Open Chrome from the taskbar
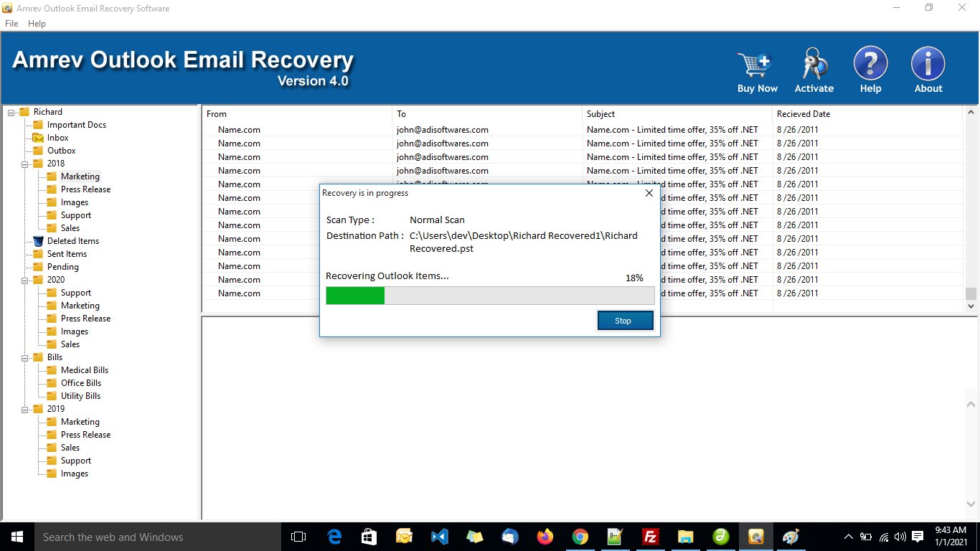 pyautogui.click(x=579, y=537)
